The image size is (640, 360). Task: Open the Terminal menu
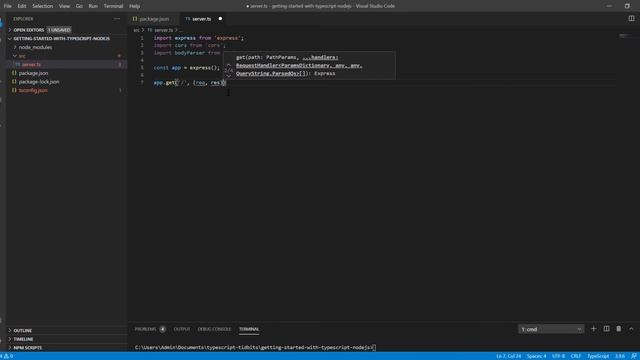pos(113,6)
